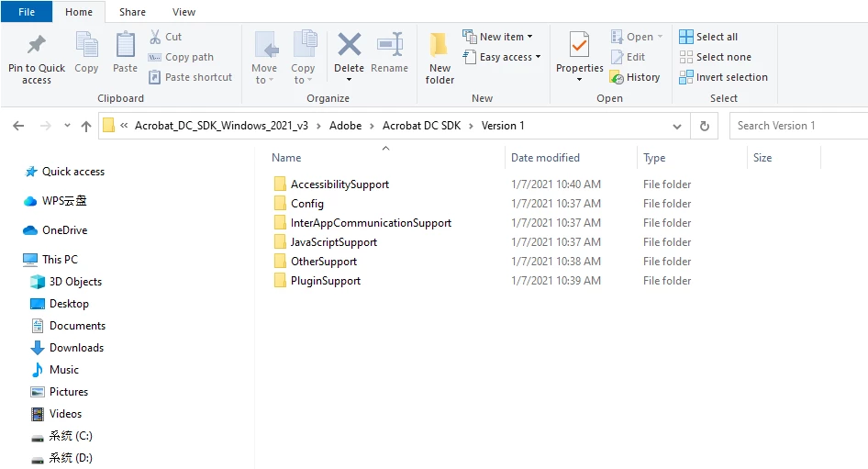Open the File menu tab

[x=27, y=12]
